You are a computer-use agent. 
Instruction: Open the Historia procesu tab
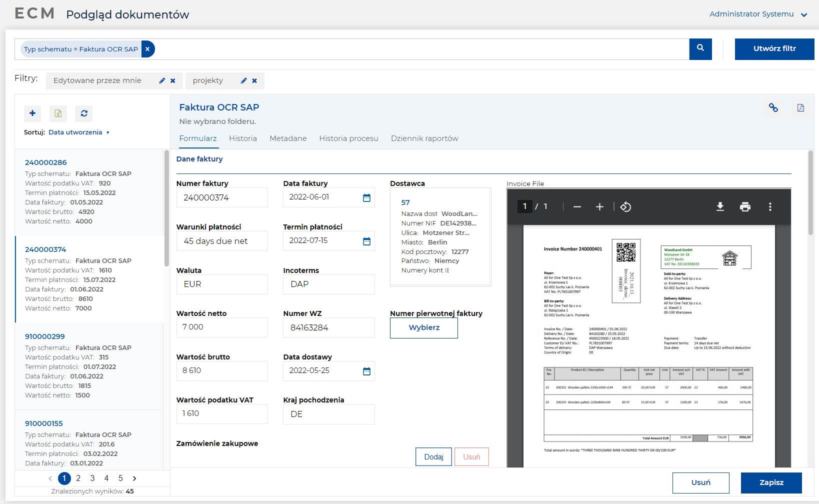348,138
